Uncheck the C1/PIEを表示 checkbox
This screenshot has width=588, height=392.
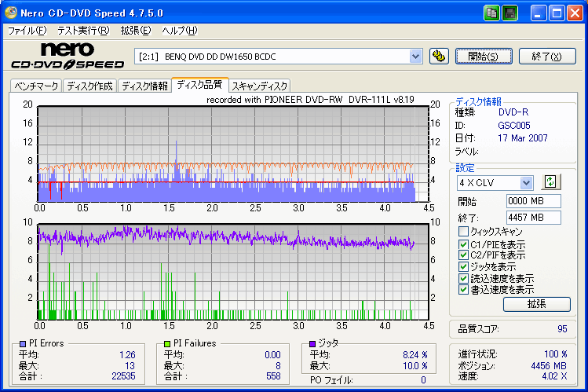tap(464, 244)
